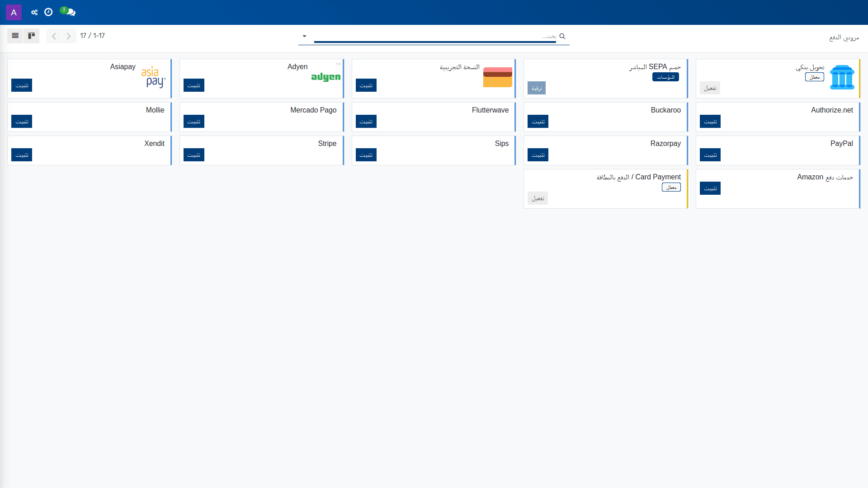Open the تحويل بنكي card title
Viewport: 868px width, 488px height.
(x=810, y=67)
